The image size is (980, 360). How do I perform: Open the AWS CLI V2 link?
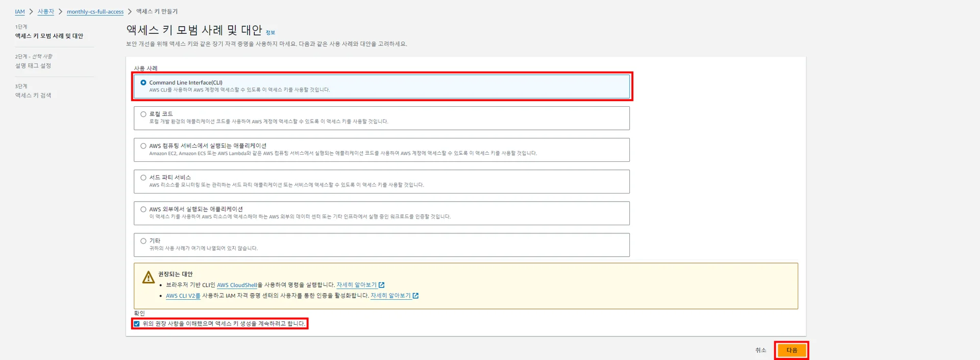tap(183, 296)
